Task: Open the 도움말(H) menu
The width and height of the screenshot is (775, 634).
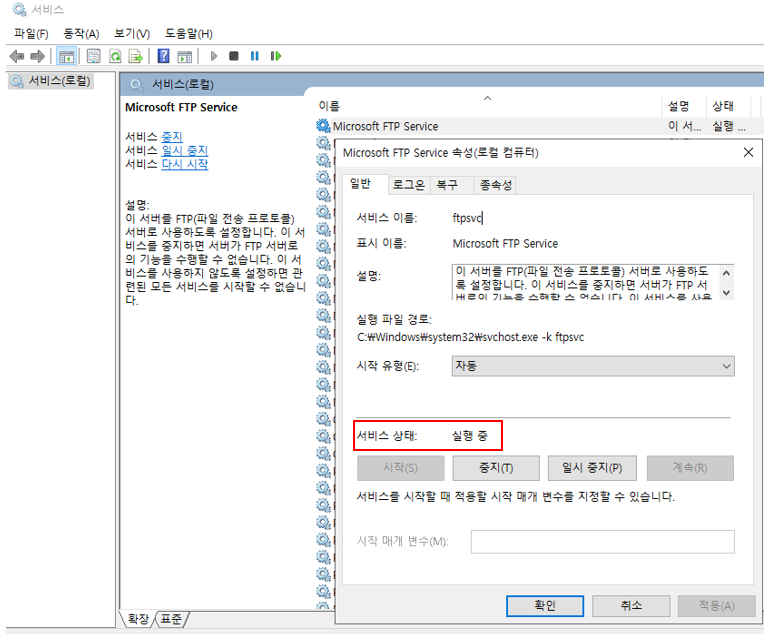Action: [x=189, y=34]
